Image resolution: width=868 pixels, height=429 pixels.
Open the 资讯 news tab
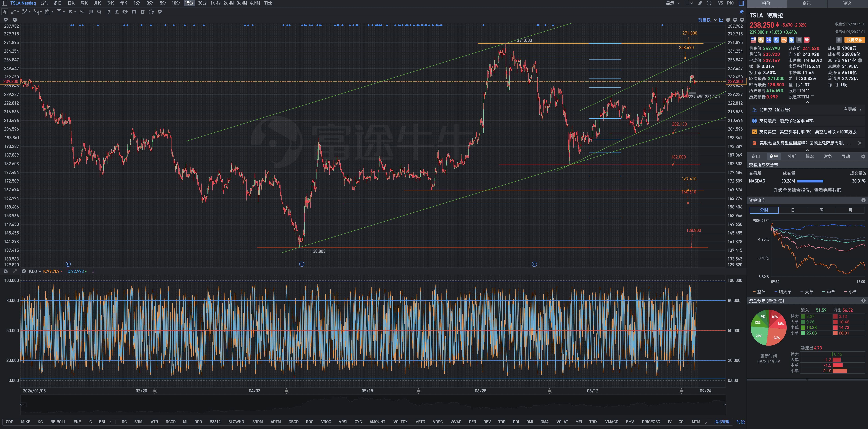(x=807, y=3)
